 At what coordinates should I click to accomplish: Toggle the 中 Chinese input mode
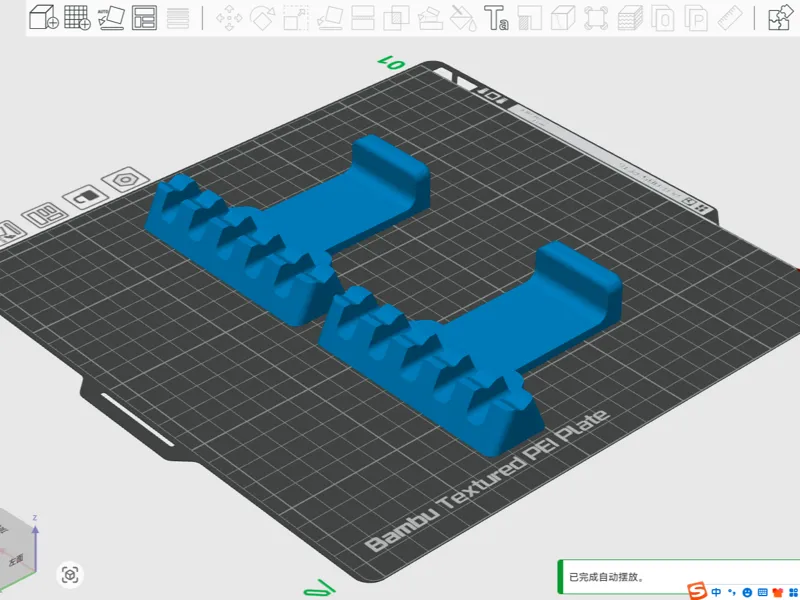[716, 592]
